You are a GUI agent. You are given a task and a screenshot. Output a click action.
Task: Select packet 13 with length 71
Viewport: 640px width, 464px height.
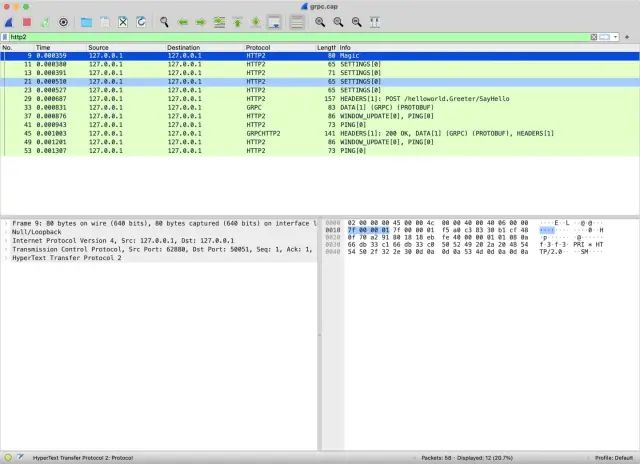click(320, 73)
